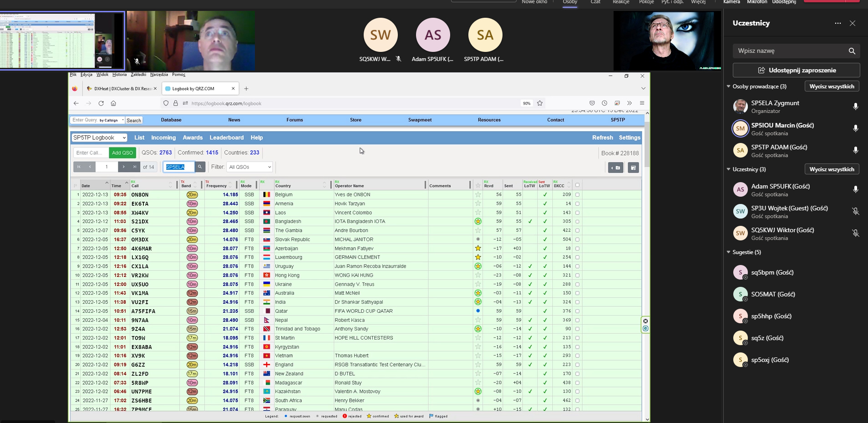Viewport: 868px width, 423px height.
Task: Tick checkbox in XW4KV row
Action: coord(577,213)
